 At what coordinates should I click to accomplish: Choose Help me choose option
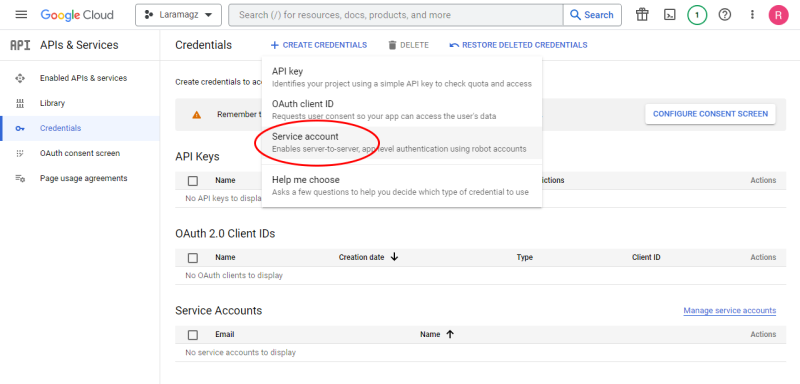pos(402,186)
